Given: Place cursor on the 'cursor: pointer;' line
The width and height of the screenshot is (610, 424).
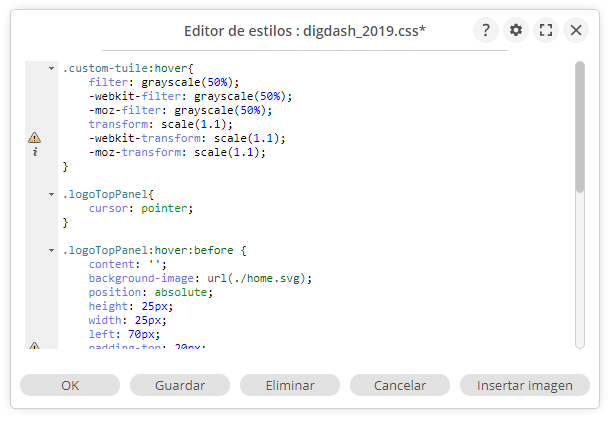Looking at the screenshot, I should coord(140,208).
